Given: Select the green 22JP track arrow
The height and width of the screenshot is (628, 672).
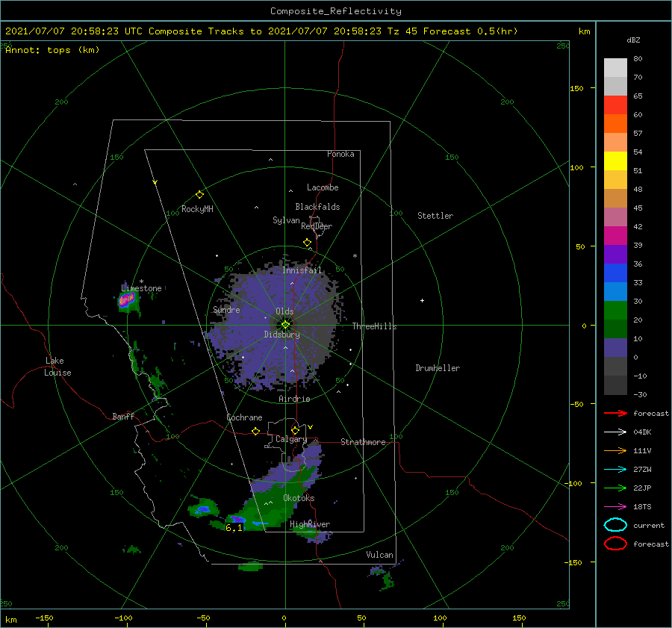Looking at the screenshot, I should click(x=615, y=488).
